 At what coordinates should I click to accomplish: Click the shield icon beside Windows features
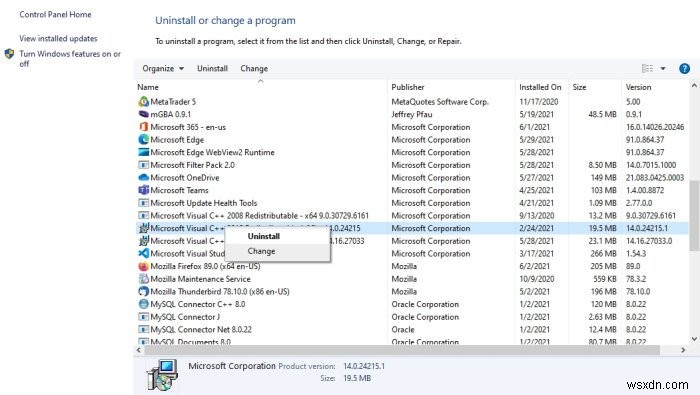pyautogui.click(x=9, y=54)
